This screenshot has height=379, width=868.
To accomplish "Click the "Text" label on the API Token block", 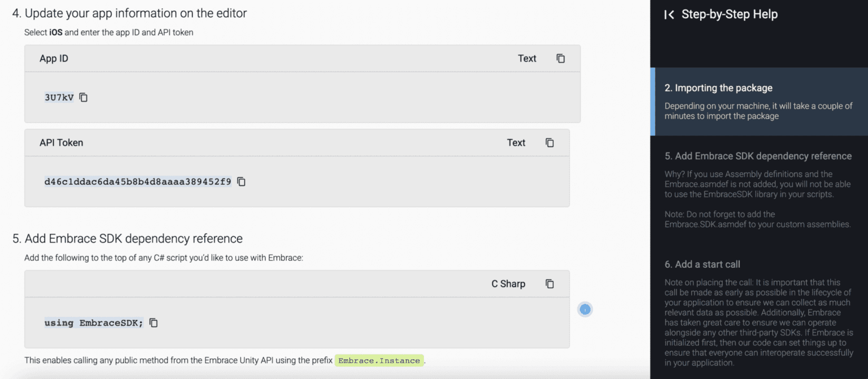I will (x=516, y=142).
